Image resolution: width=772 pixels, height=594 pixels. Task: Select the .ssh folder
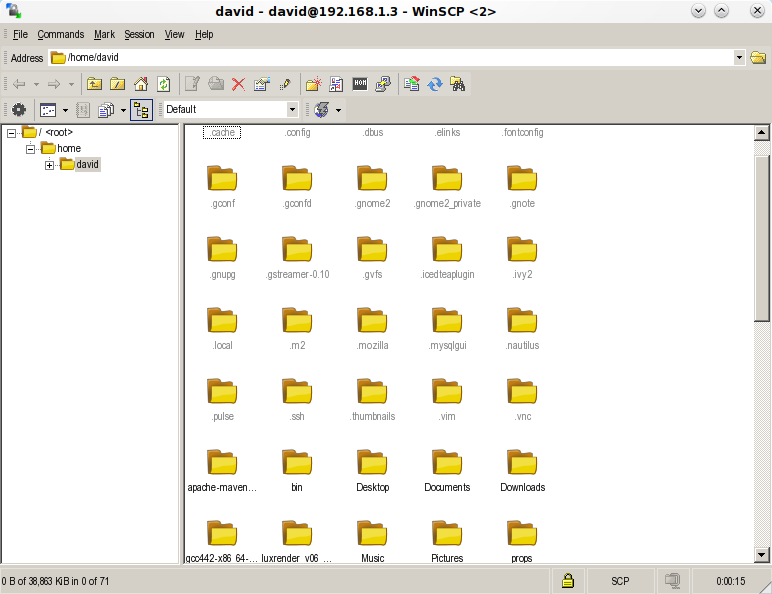point(297,398)
